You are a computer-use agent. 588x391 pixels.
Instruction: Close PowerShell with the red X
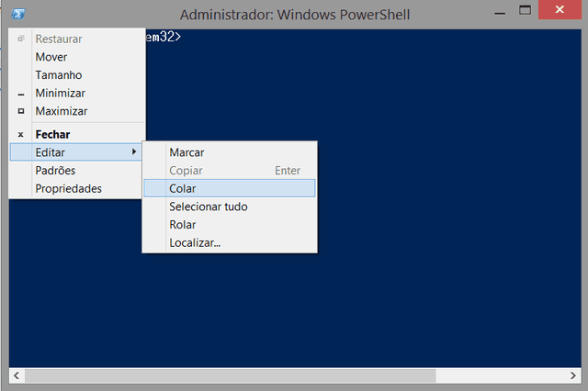point(560,9)
